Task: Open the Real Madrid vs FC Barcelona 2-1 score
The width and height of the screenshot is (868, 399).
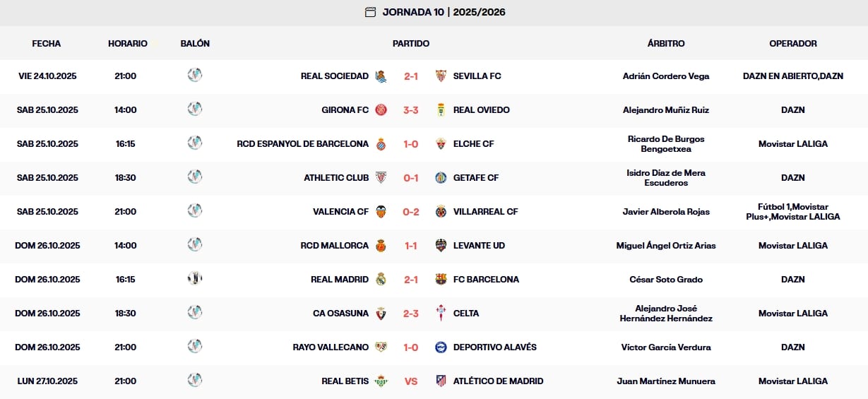Action: [x=411, y=280]
